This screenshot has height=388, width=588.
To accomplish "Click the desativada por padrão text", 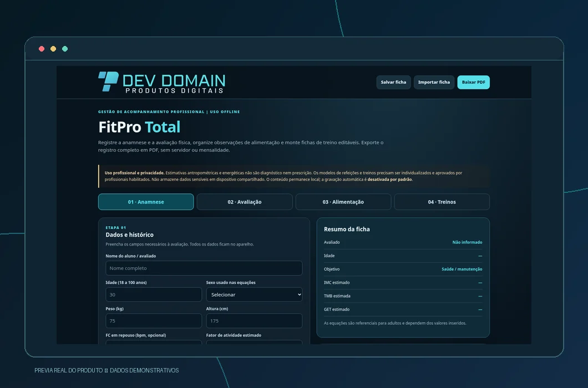I will [389, 180].
